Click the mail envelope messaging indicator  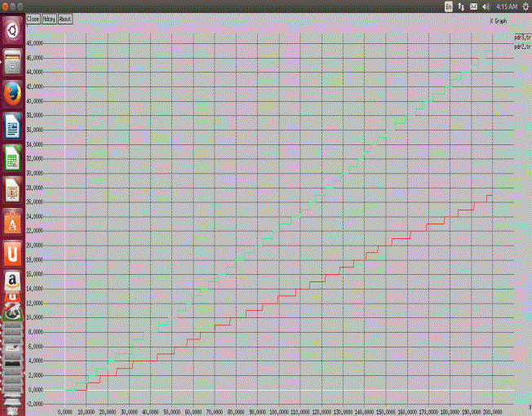pos(473,6)
